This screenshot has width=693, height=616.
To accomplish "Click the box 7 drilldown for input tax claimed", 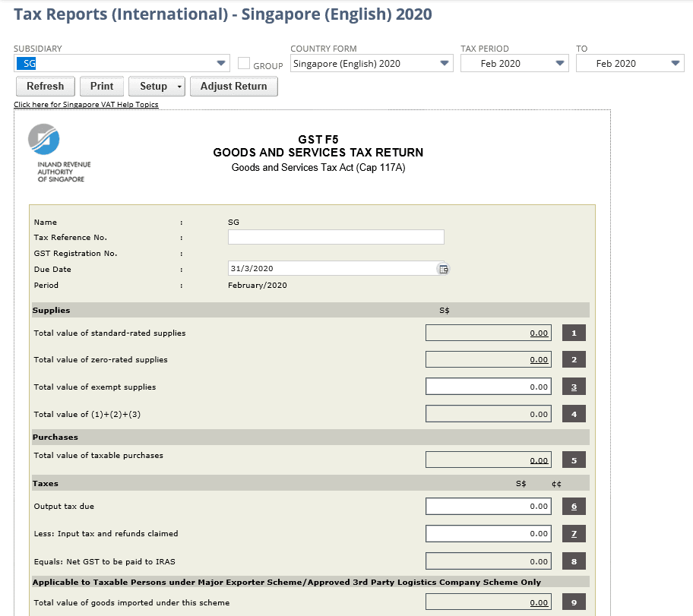I will click(x=574, y=533).
